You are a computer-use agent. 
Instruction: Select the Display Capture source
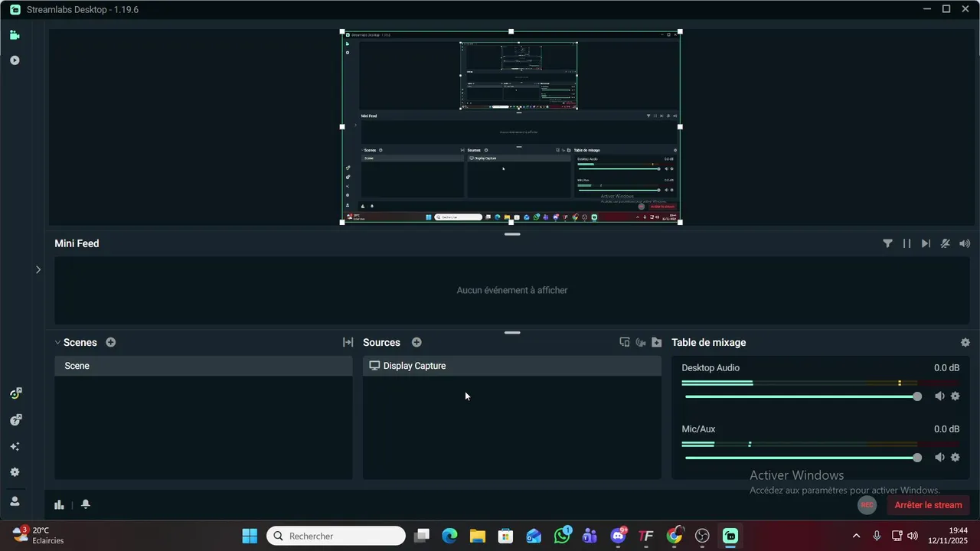511,366
